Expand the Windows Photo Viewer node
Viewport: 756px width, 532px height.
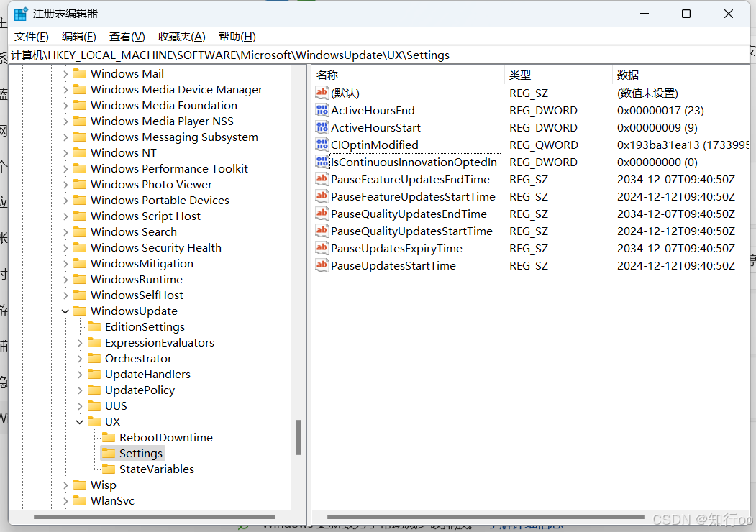65,185
